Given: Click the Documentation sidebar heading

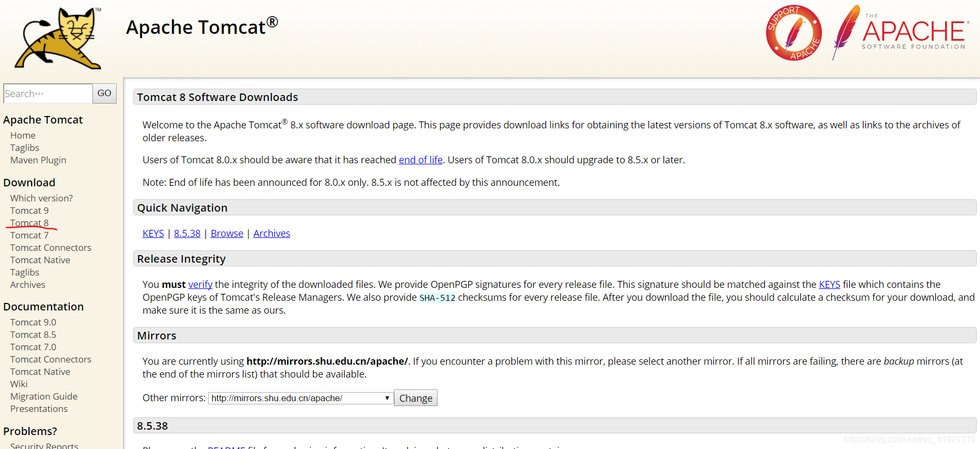Looking at the screenshot, I should click(x=44, y=307).
